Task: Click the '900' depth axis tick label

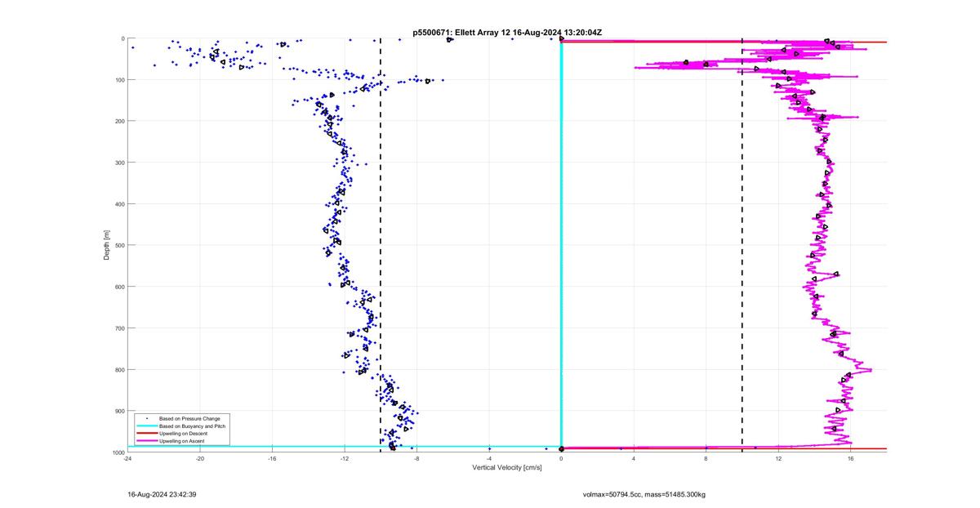Action: 118,411
